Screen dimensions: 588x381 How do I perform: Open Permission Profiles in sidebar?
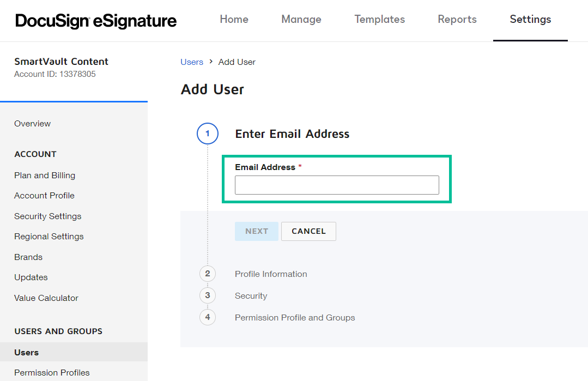[x=52, y=373]
